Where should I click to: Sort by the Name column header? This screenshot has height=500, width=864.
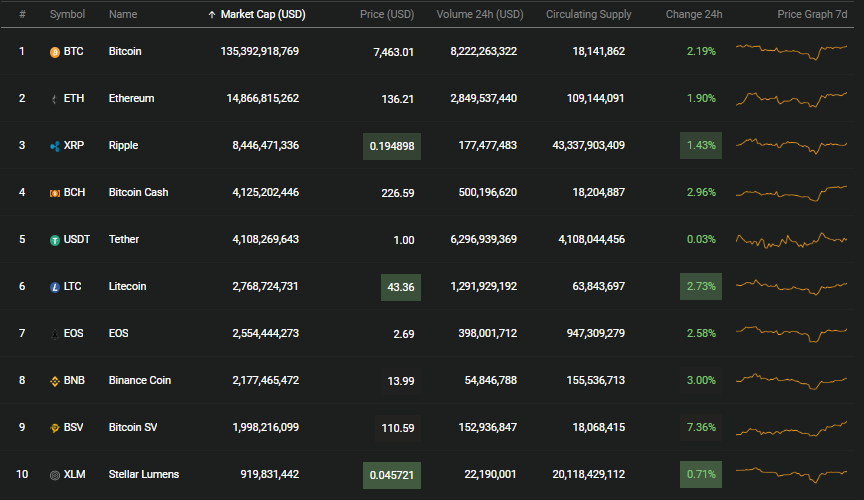point(123,14)
